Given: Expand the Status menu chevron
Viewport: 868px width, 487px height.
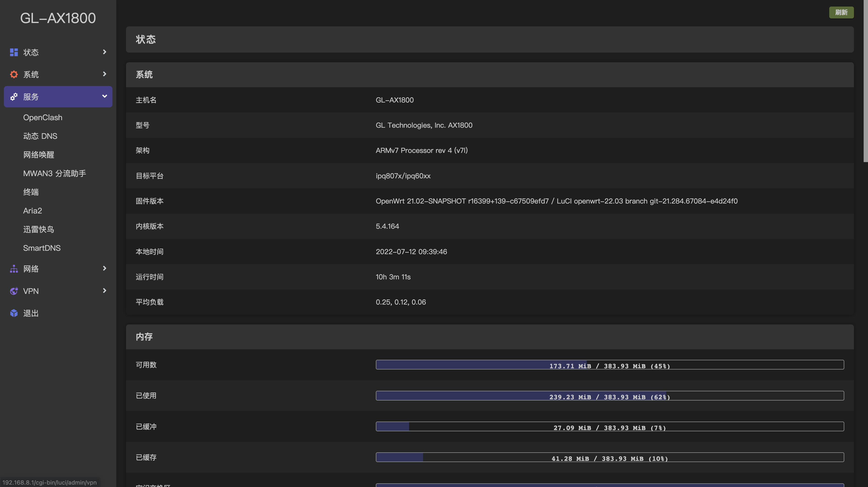Looking at the screenshot, I should 104,52.
